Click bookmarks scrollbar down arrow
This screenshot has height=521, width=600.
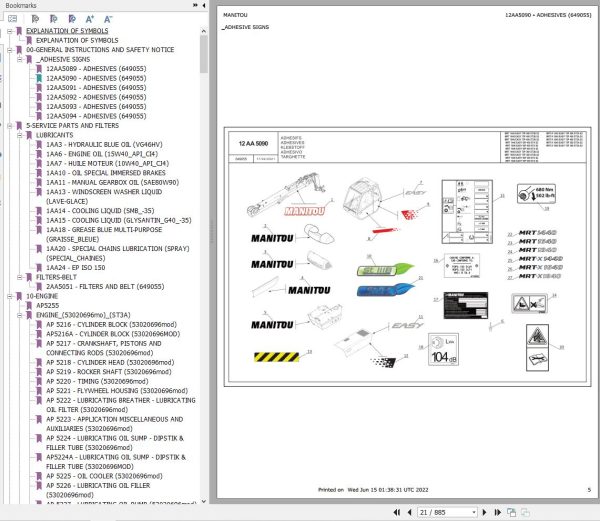click(204, 501)
